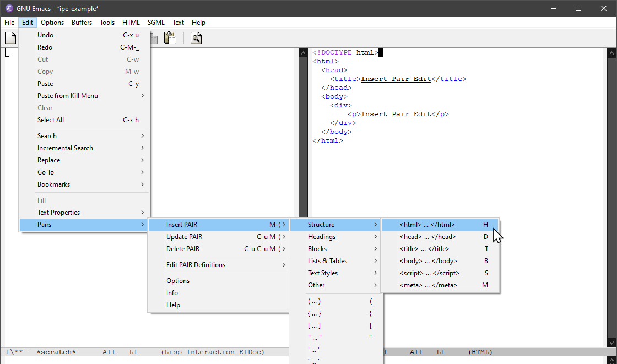
Task: Open the SGML menu
Action: [x=156, y=23]
